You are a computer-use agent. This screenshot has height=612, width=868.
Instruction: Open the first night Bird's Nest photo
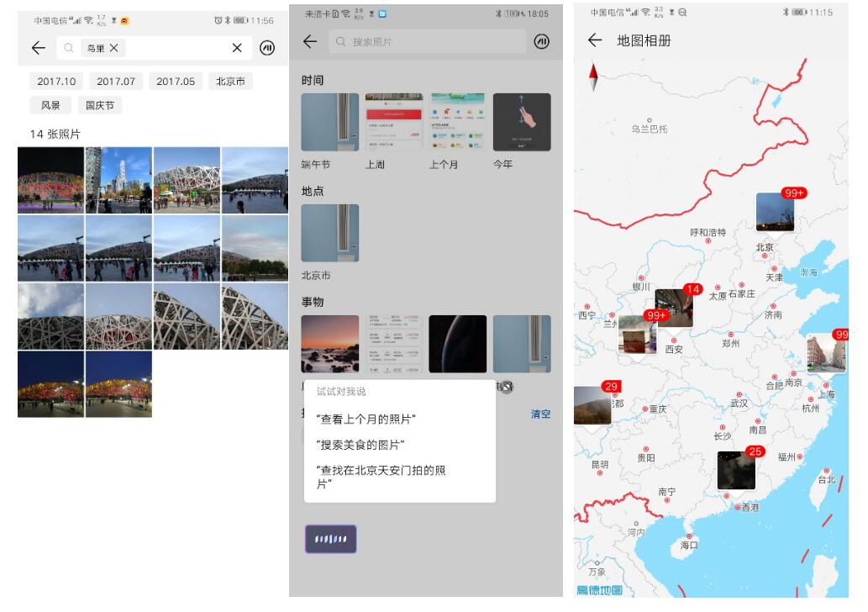coord(51,181)
